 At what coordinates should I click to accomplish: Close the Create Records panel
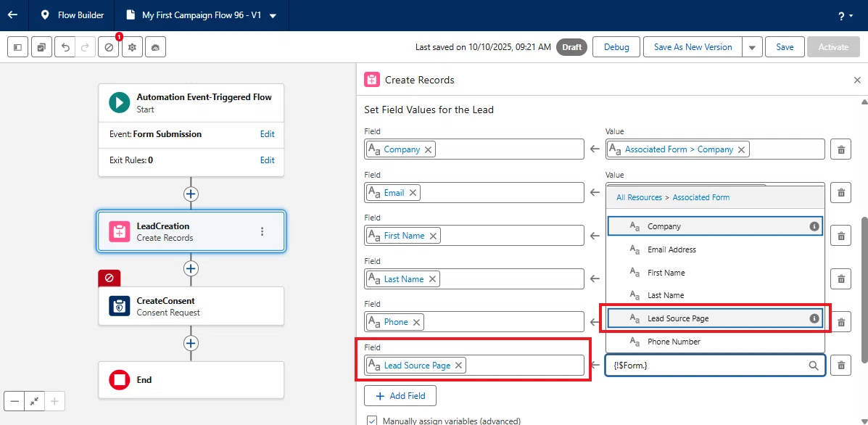(857, 81)
